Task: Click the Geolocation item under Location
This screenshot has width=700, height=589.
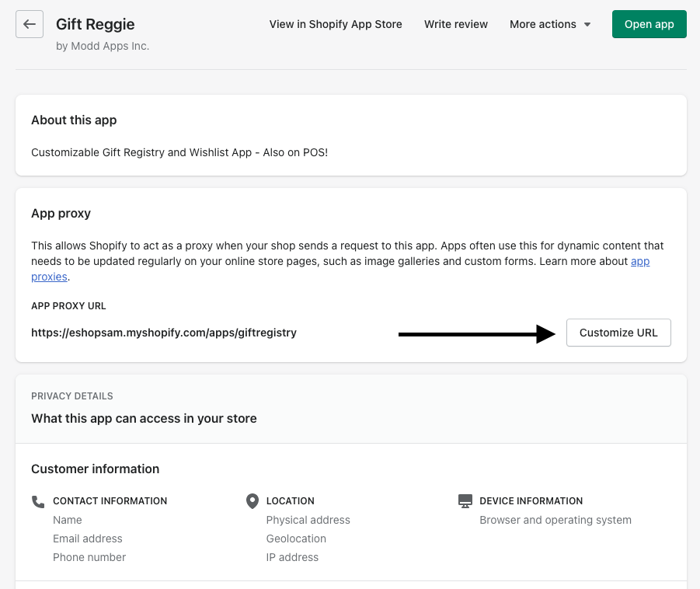Action: click(296, 538)
